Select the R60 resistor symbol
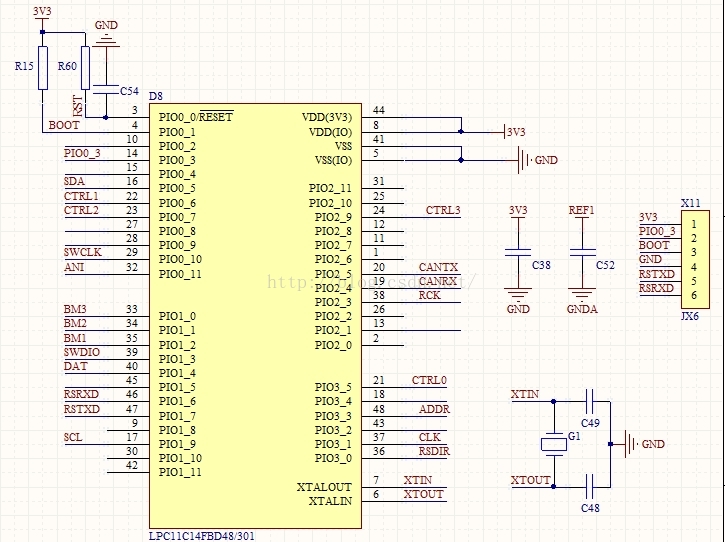 pos(85,68)
